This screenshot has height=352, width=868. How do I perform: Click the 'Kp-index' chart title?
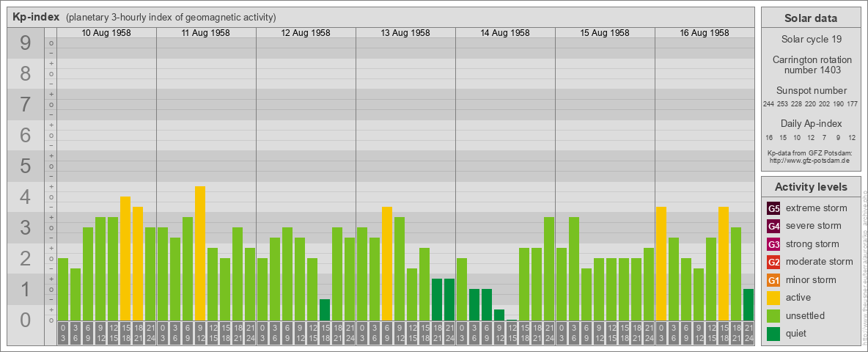(x=36, y=17)
